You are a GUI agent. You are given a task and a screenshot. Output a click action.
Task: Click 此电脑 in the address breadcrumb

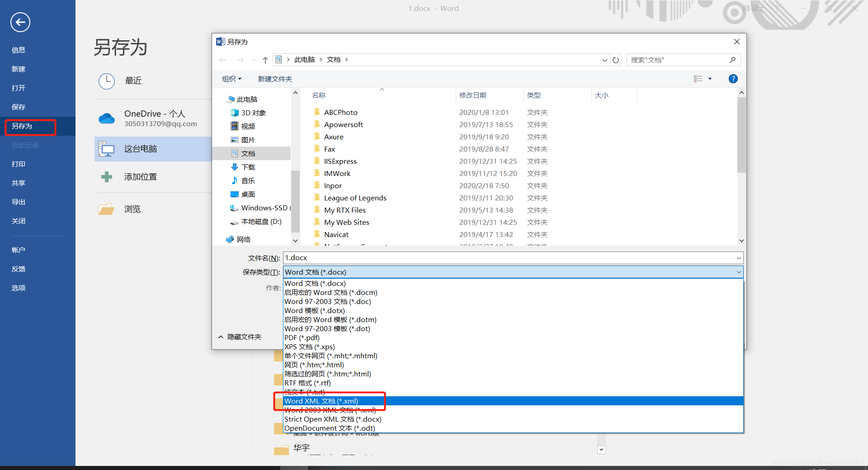pos(304,60)
